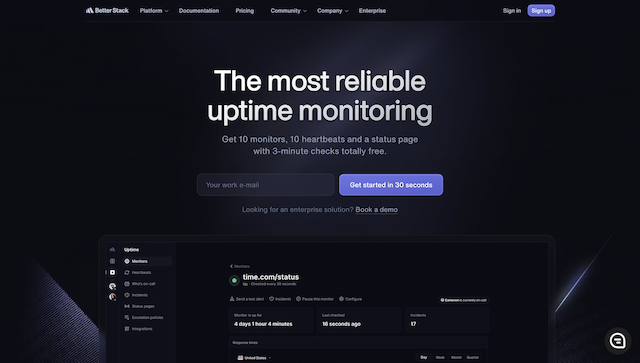The width and height of the screenshot is (640, 363).
Task: Expand the Platform menu
Action: 154,11
